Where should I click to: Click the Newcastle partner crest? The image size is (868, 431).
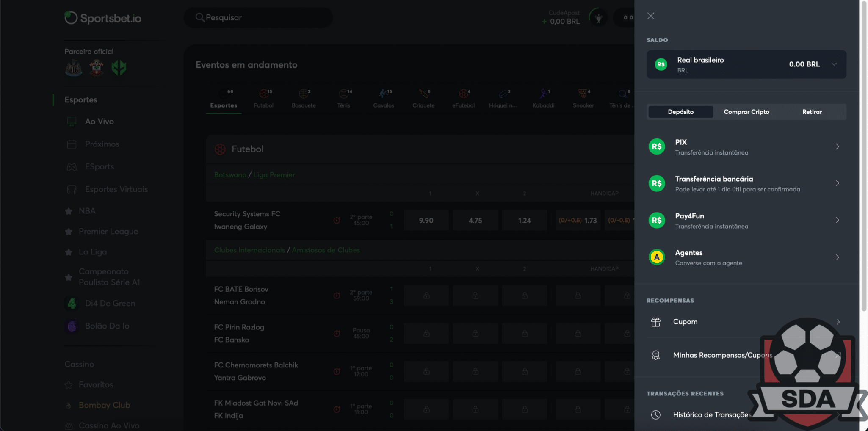coord(74,68)
